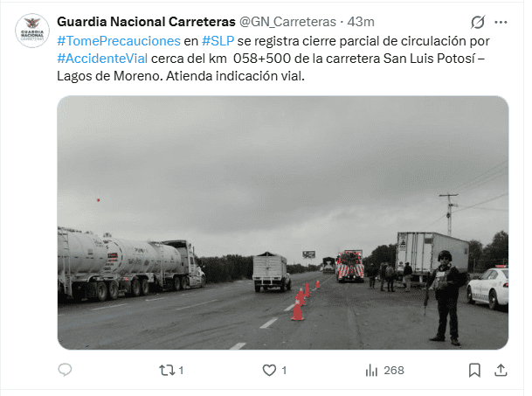Click the reply speech bubble icon
Screen dimensions: 532x396
point(65,370)
